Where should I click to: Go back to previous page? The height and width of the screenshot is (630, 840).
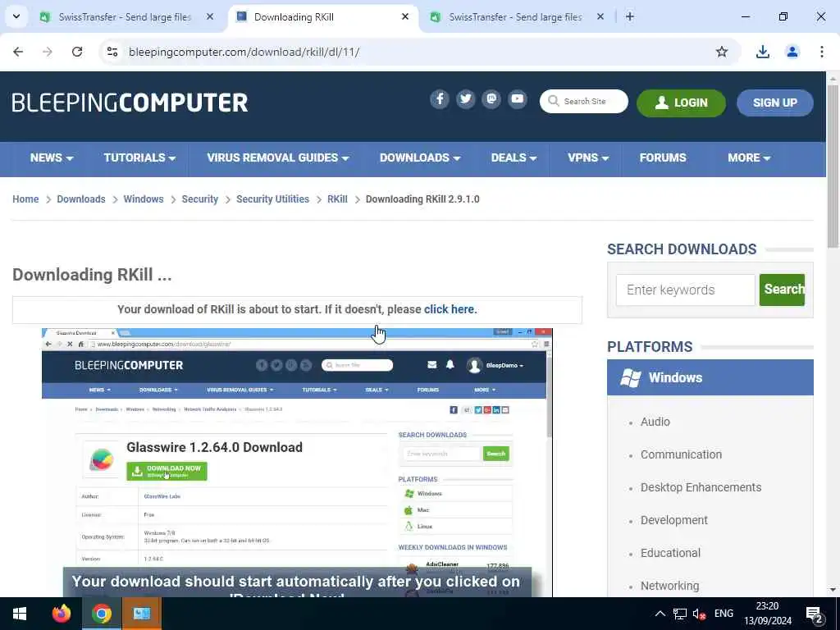pyautogui.click(x=18, y=52)
